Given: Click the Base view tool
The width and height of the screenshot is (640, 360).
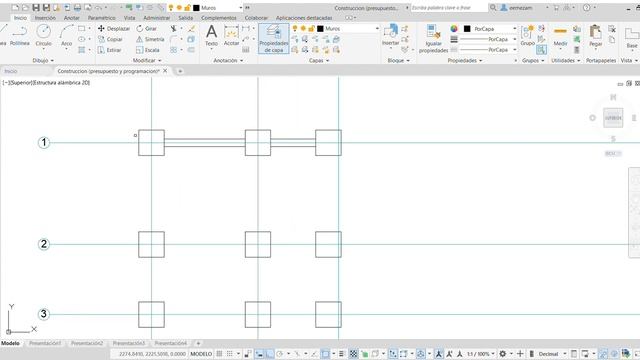Looking at the screenshot, I should (x=632, y=38).
